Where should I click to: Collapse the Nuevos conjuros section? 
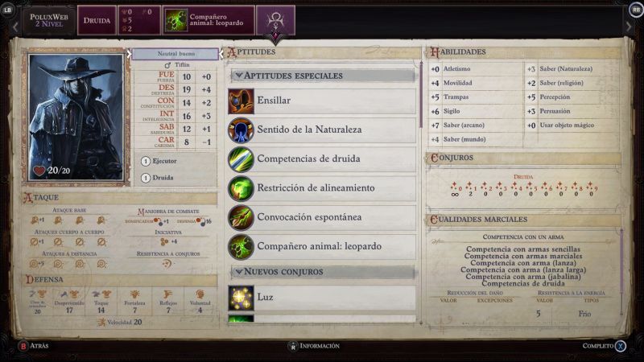[x=239, y=271]
